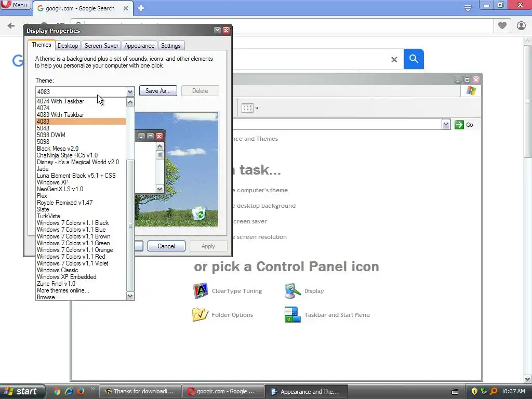532x399 pixels.
Task: Open the Settings tab
Action: 170,46
